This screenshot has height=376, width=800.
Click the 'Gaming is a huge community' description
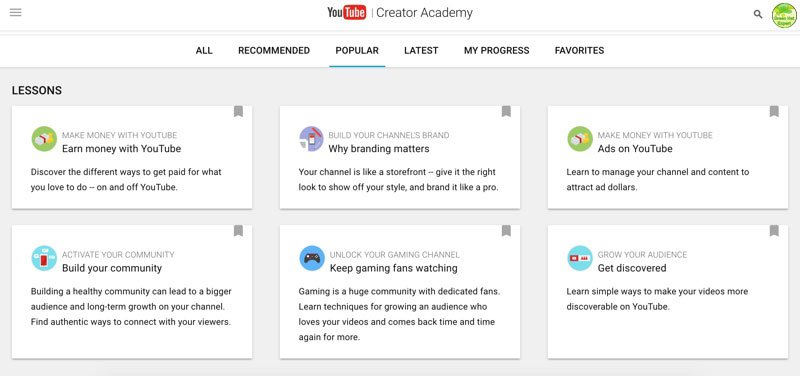coord(399,314)
